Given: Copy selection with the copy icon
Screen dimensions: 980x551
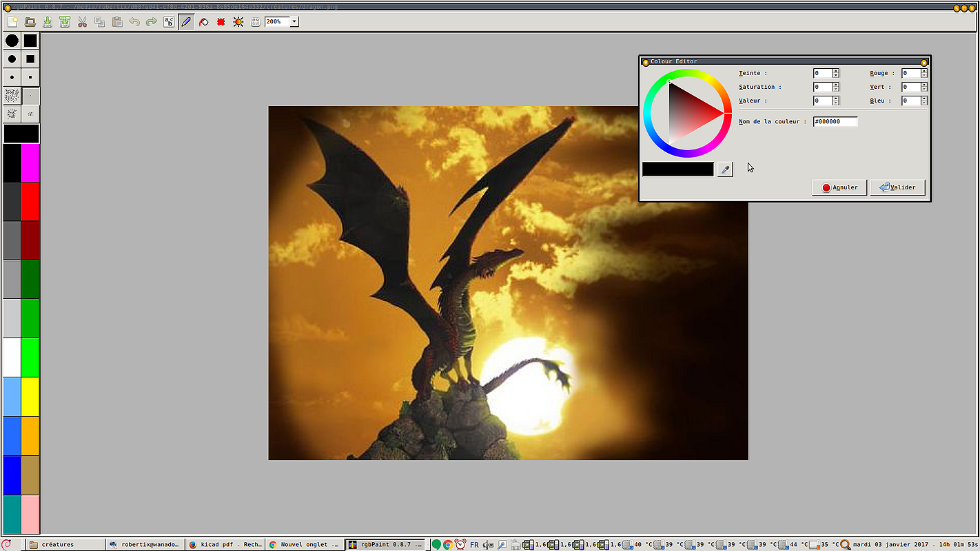Looking at the screenshot, I should tap(99, 22).
